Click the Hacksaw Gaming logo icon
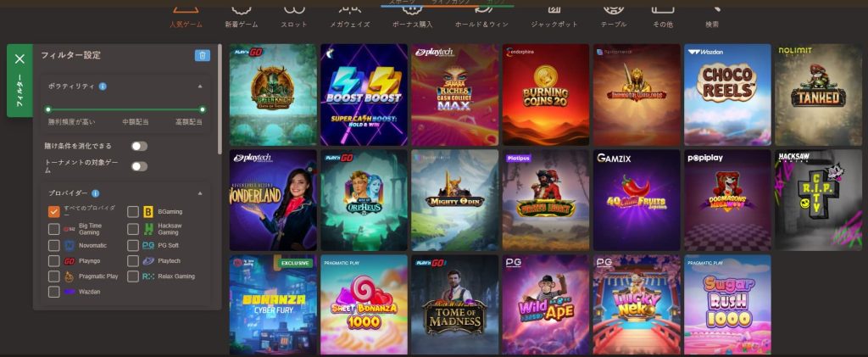 (x=147, y=229)
